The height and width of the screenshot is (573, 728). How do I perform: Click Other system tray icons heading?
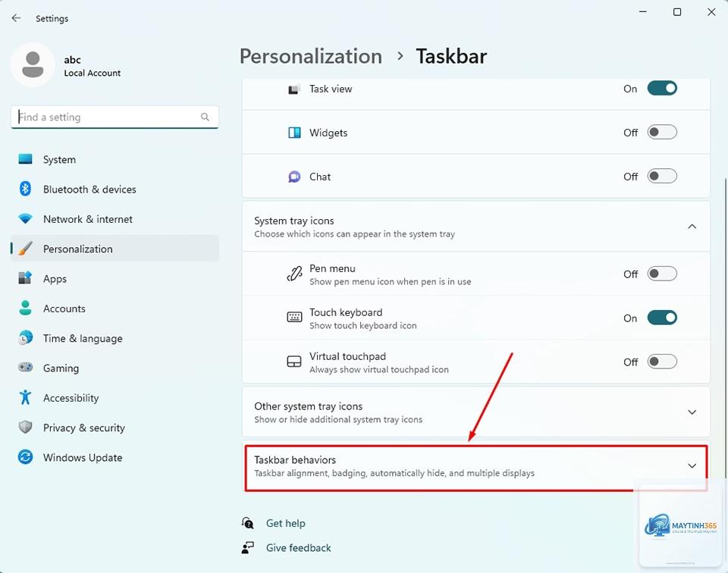point(309,406)
